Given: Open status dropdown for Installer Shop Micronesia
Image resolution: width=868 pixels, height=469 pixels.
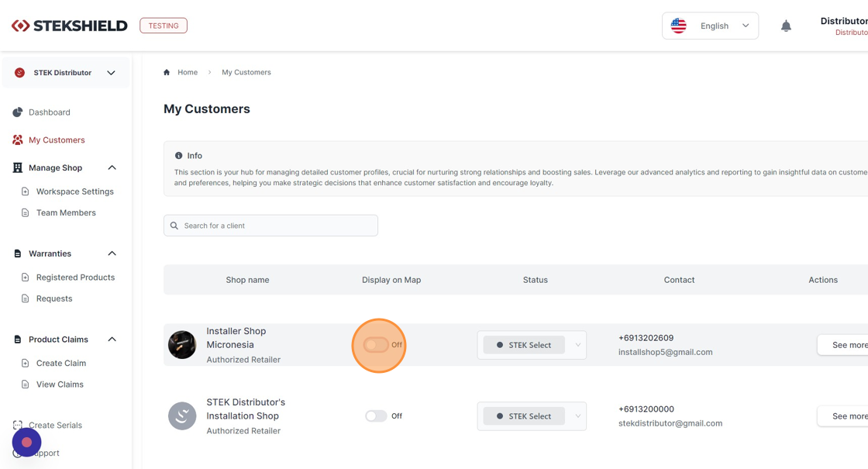Looking at the screenshot, I should (532, 345).
